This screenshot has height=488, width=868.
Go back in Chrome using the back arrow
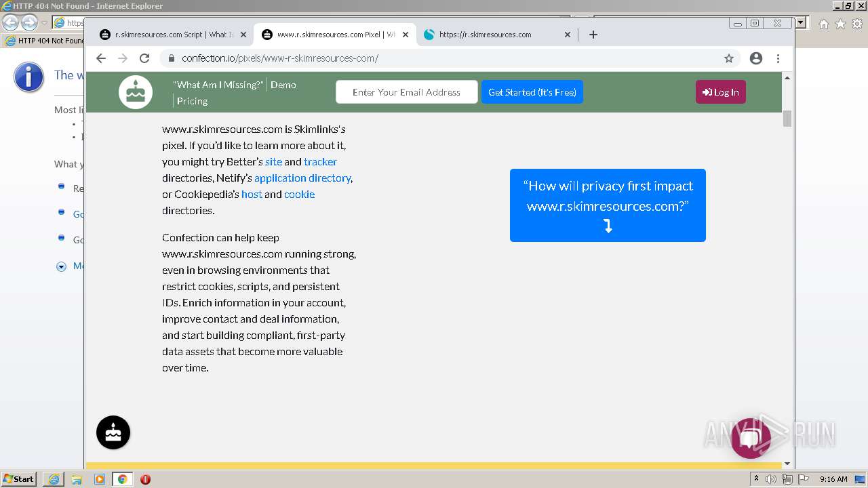101,58
